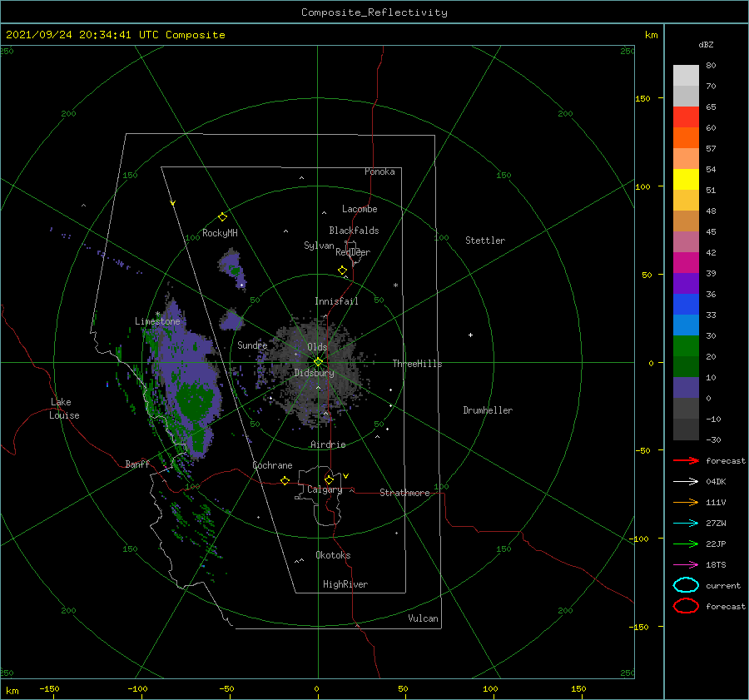Click the cyan 27ZW arrow legend
This screenshot has height=700, width=749.
coord(686,524)
